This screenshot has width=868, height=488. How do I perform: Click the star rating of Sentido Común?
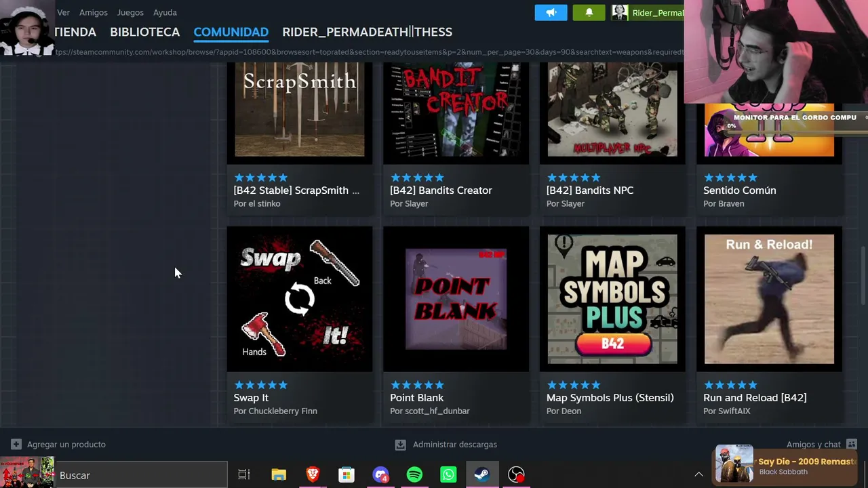(x=730, y=178)
